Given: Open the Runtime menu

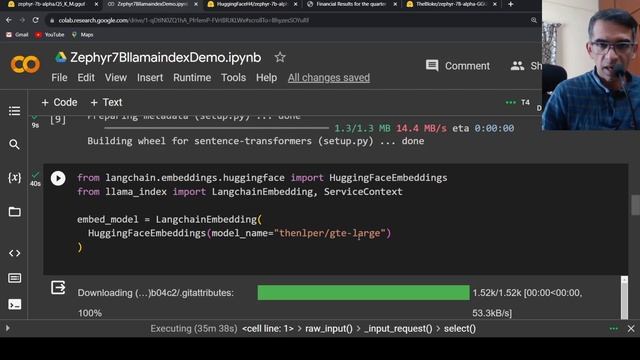Looking at the screenshot, I should [x=192, y=78].
